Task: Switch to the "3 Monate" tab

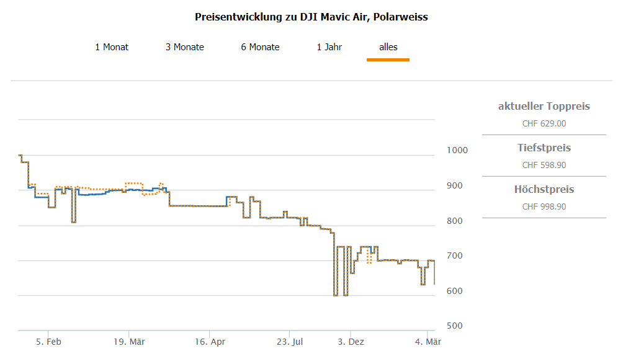Action: 185,47
